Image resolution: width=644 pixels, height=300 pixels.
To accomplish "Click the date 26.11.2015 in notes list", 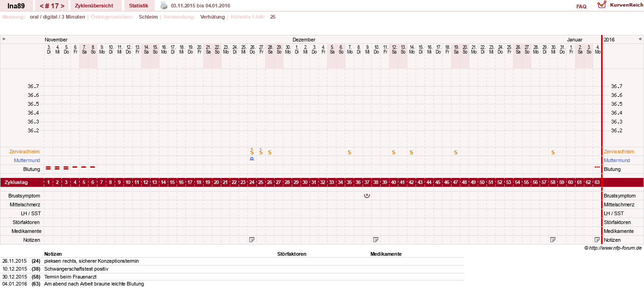I will coord(14,261).
